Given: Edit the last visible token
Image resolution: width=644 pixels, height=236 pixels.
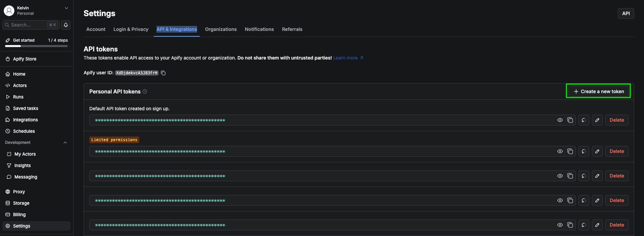Looking at the screenshot, I should 597,225.
